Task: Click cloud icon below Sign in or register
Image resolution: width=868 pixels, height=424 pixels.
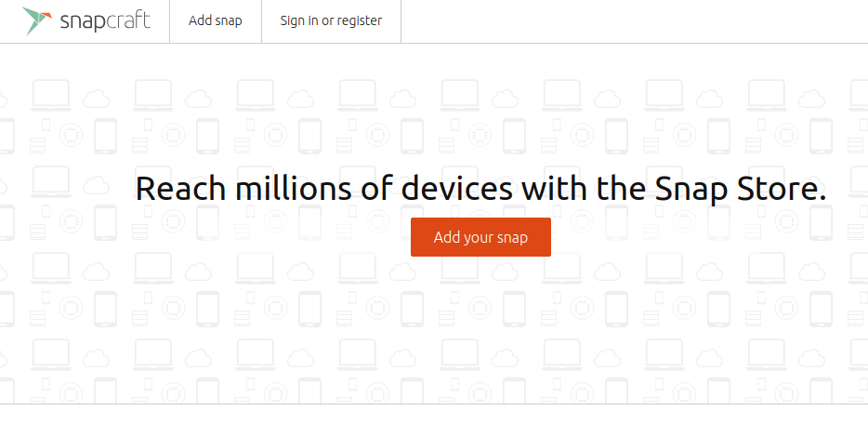Action: click(x=300, y=99)
